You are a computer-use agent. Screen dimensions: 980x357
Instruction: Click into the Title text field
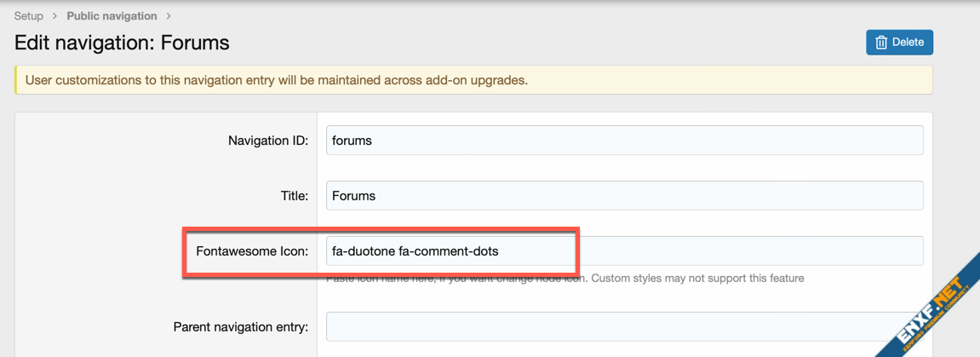[624, 196]
